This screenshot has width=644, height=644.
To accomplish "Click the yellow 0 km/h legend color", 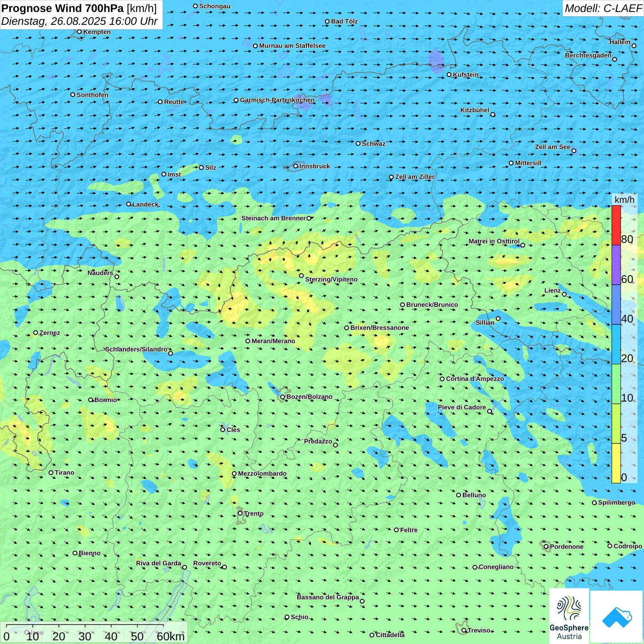I will [x=616, y=463].
